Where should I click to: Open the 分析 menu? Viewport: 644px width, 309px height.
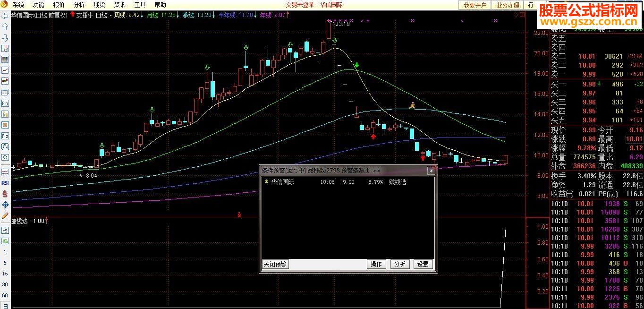79,5
